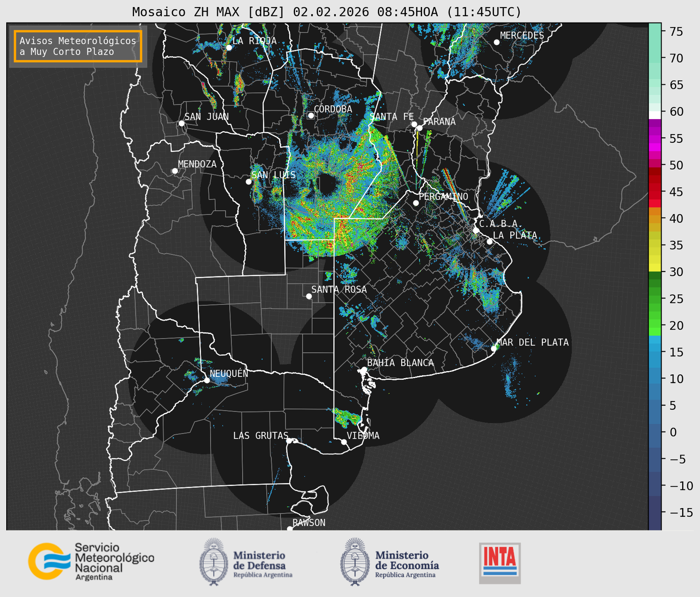Click the Mendoza city marker dot
700x597 pixels.
click(175, 171)
